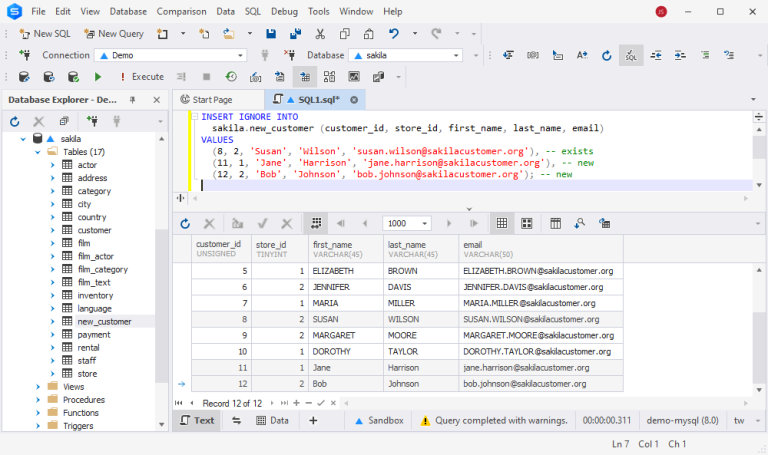This screenshot has height=455, width=768.
Task: Click the Save document icon
Action: [x=271, y=34]
